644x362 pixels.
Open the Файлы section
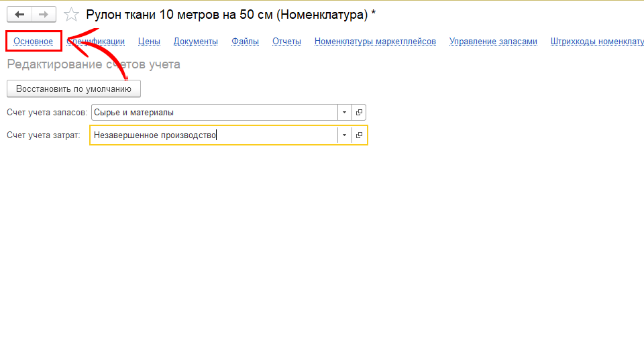245,42
